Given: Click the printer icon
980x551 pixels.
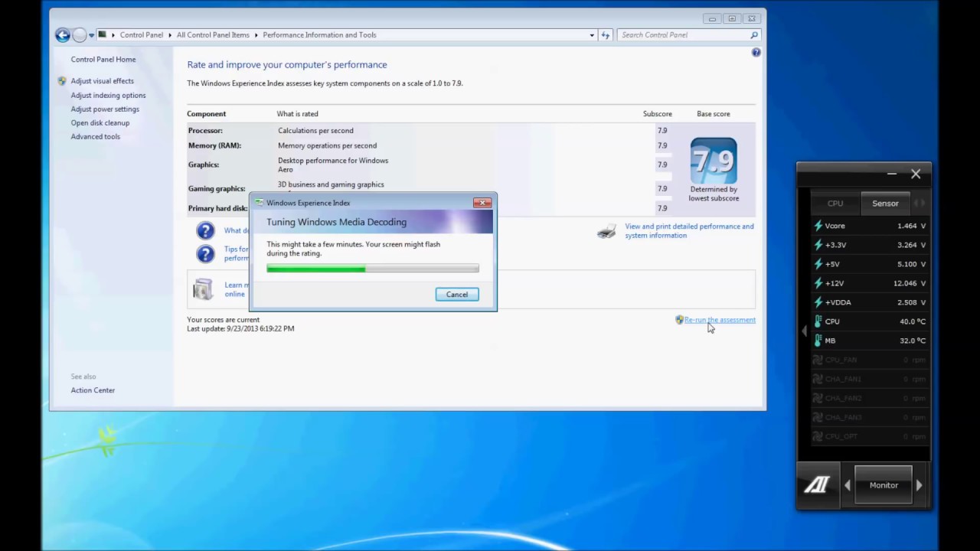Looking at the screenshot, I should (606, 231).
